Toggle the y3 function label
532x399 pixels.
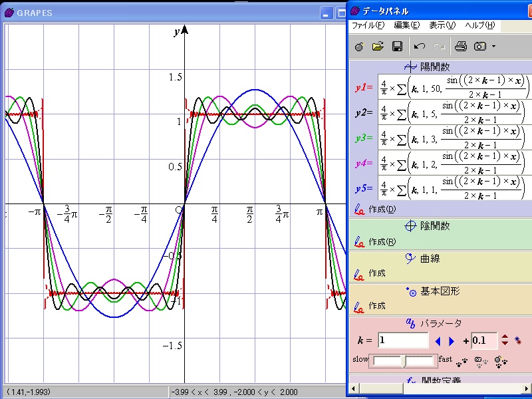364,138
